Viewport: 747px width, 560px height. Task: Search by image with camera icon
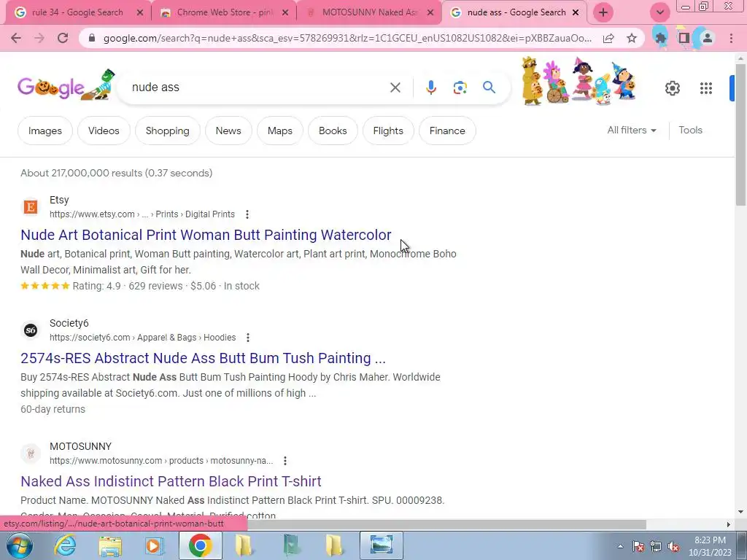click(460, 87)
